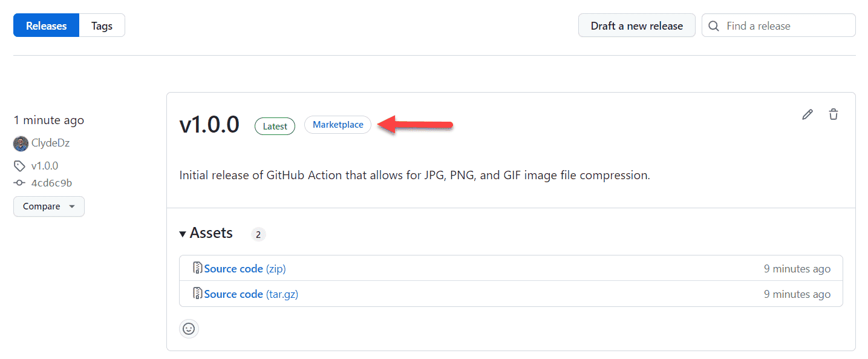This screenshot has width=868, height=359.
Task: Focus the Find a release field
Action: pos(778,26)
